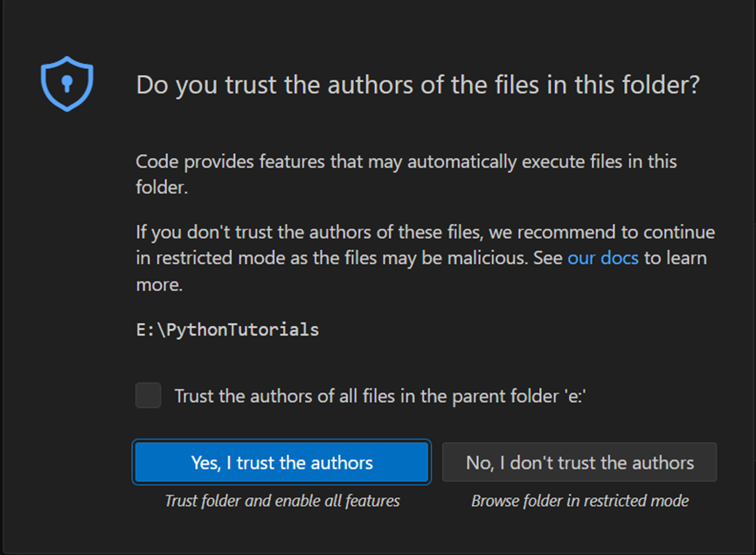756x555 pixels.
Task: Click the blue shield workspace trust icon
Action: [x=67, y=84]
